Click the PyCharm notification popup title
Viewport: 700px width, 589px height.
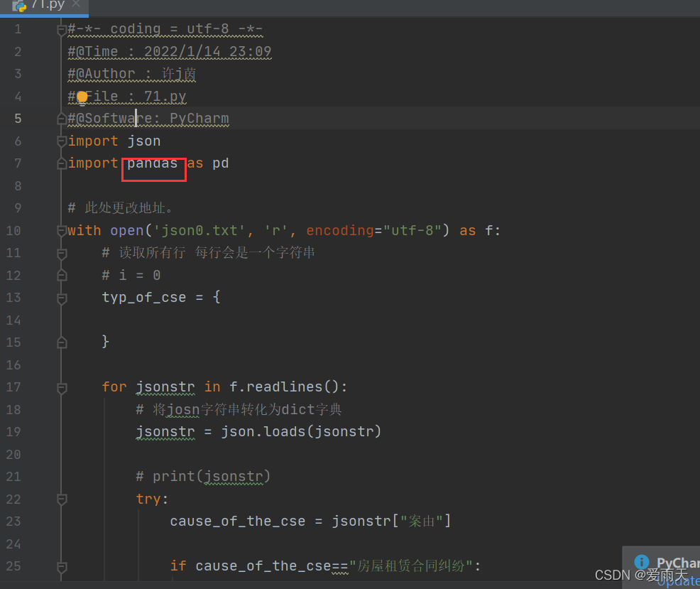click(x=676, y=561)
